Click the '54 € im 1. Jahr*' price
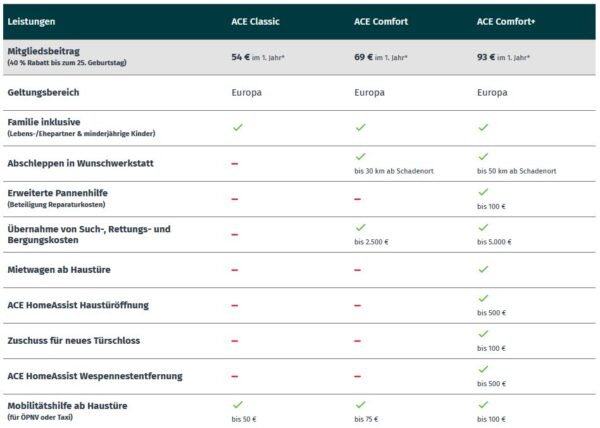 click(x=258, y=57)
